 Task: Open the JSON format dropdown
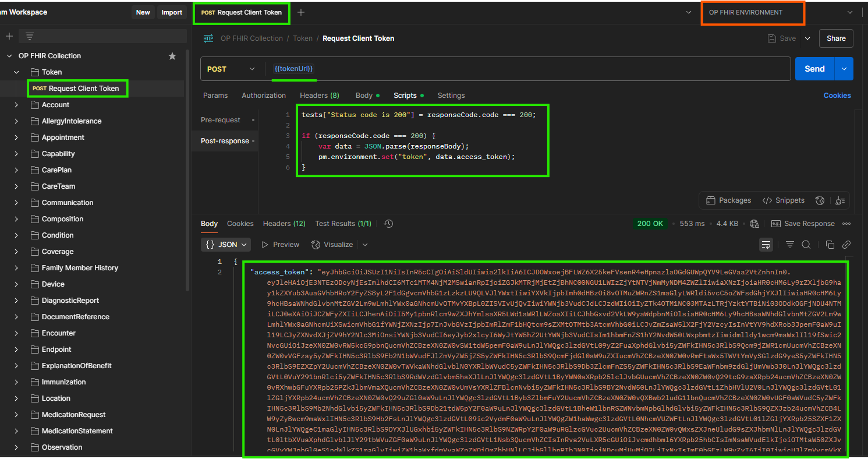pos(226,245)
